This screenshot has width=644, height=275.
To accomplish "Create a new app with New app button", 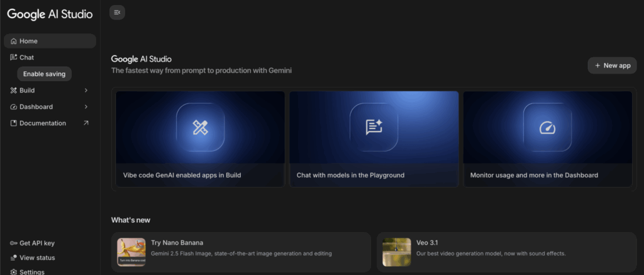I will point(612,65).
